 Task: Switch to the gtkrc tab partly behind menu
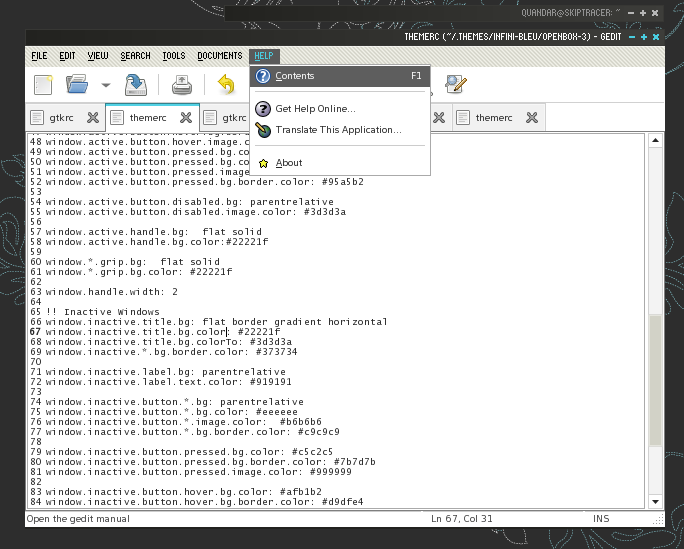pos(225,118)
